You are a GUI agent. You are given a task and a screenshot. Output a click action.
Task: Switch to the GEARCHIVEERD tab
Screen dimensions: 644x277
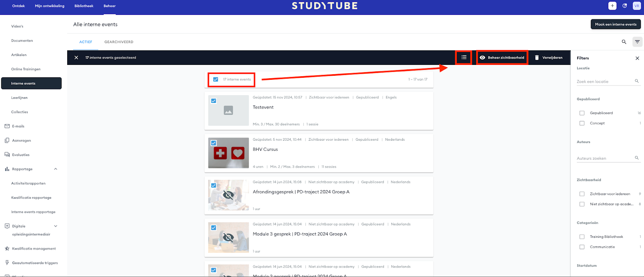(119, 42)
